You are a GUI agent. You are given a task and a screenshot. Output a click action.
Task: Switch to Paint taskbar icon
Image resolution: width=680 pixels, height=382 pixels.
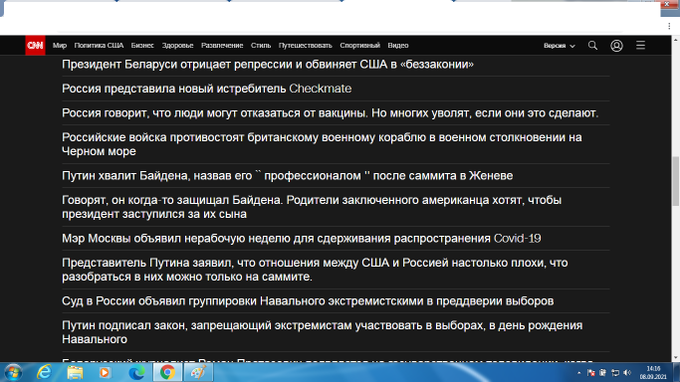click(x=199, y=372)
